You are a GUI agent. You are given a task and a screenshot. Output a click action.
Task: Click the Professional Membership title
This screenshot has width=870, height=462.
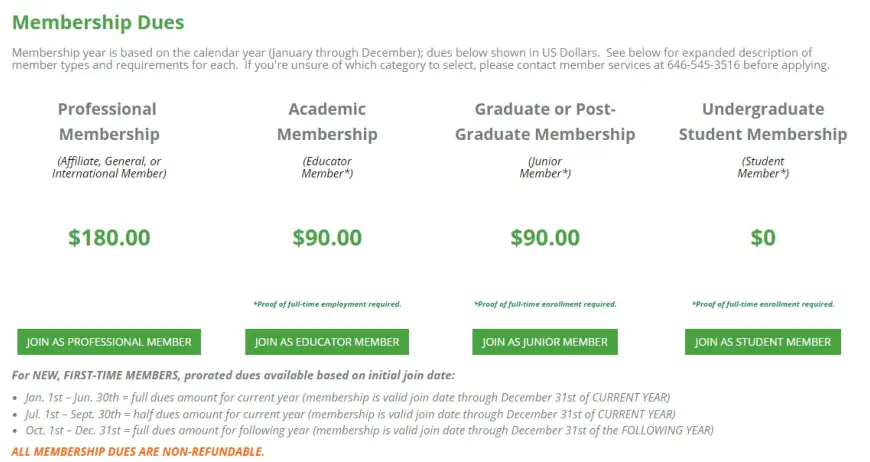pyautogui.click(x=108, y=121)
